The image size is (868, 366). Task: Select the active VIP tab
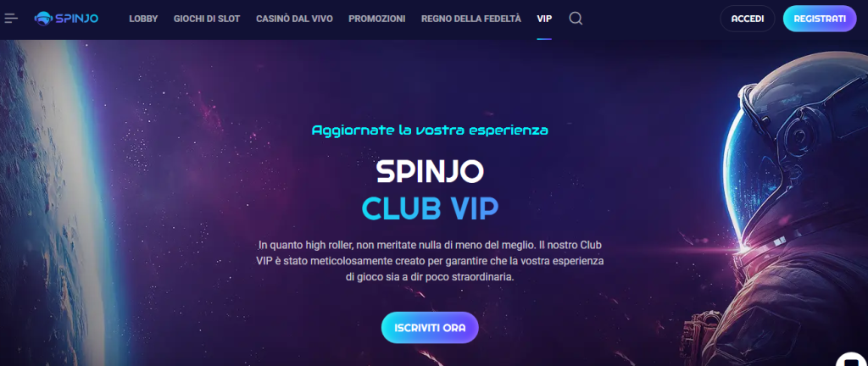pos(544,19)
